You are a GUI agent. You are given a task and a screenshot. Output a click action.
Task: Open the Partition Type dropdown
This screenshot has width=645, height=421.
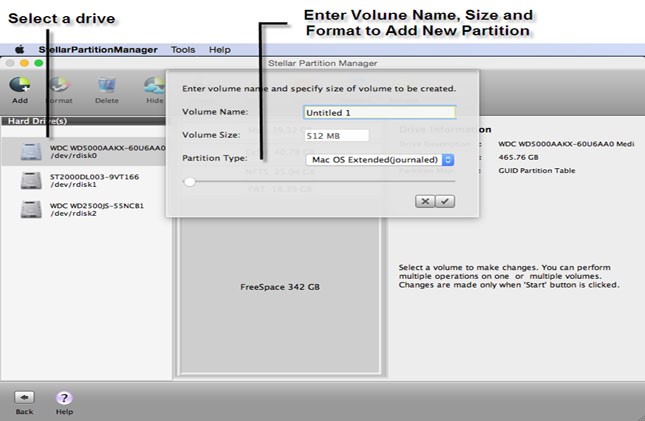(380, 160)
